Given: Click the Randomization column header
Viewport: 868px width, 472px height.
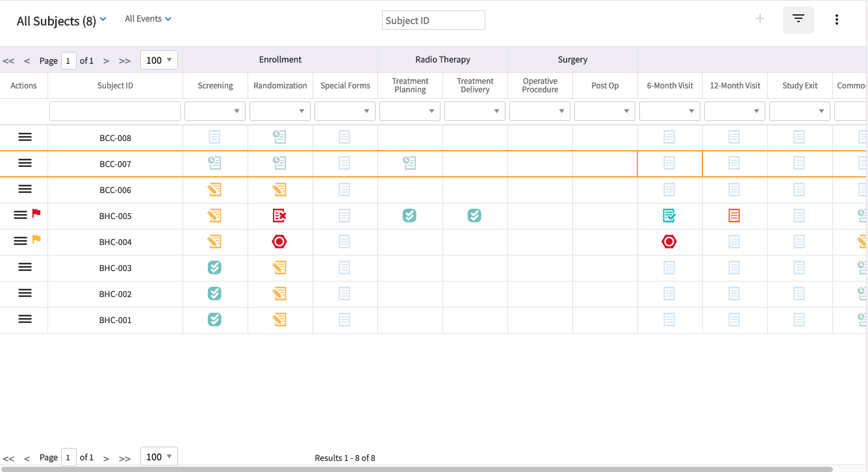Looking at the screenshot, I should point(280,86).
